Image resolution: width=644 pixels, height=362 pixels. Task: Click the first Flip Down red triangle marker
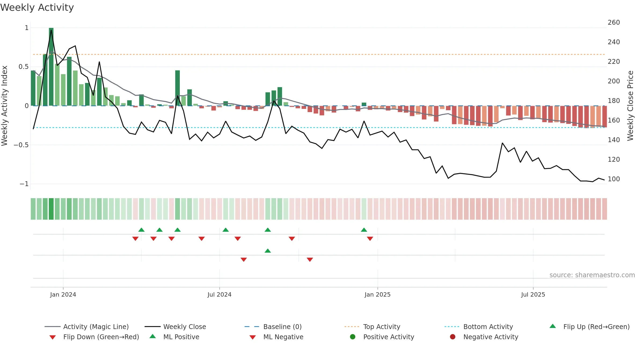point(136,239)
